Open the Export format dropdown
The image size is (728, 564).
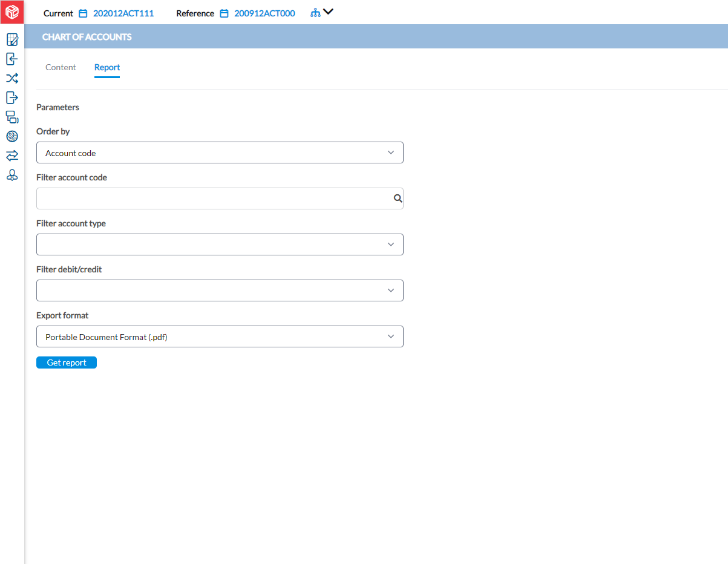220,336
